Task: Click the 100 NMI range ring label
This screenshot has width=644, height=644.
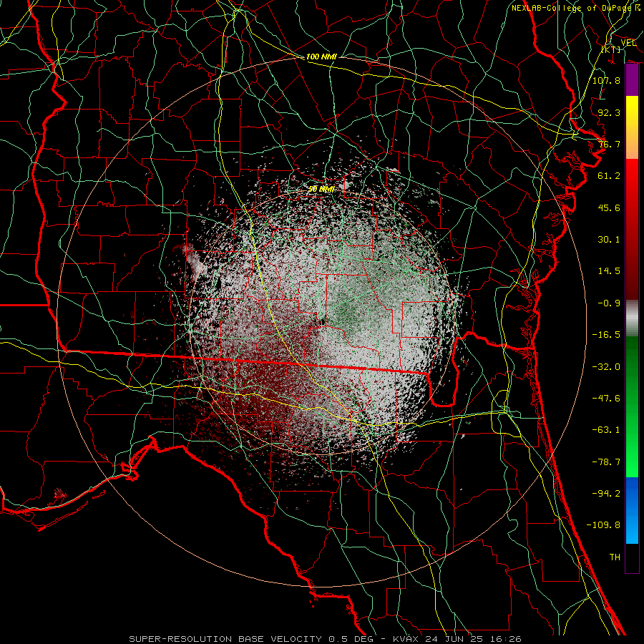Action: pos(321,57)
